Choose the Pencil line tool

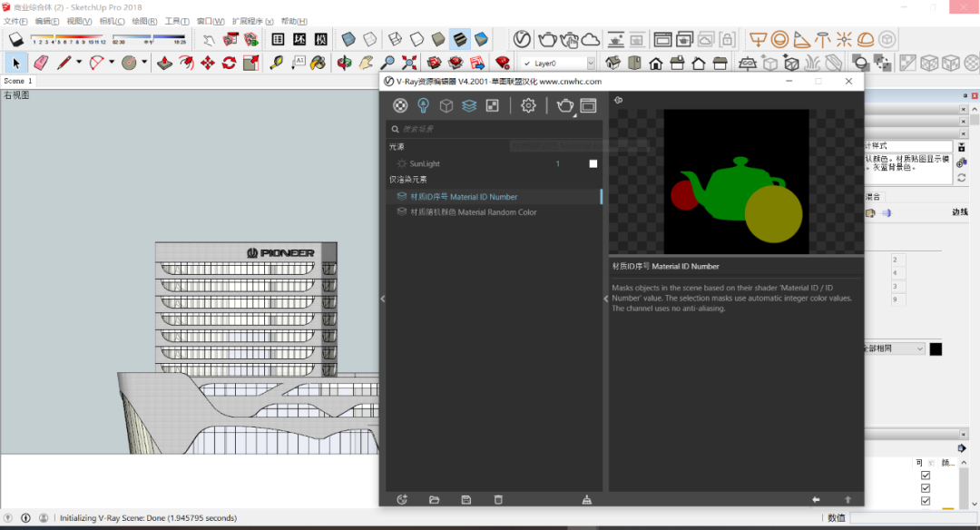(64, 64)
